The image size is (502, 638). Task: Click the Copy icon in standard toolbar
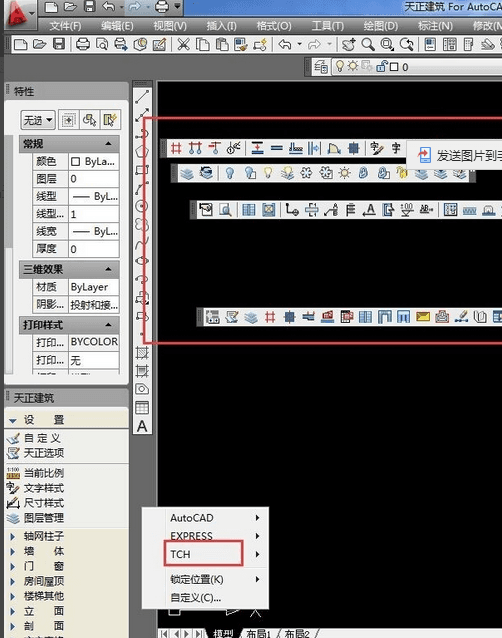203,44
